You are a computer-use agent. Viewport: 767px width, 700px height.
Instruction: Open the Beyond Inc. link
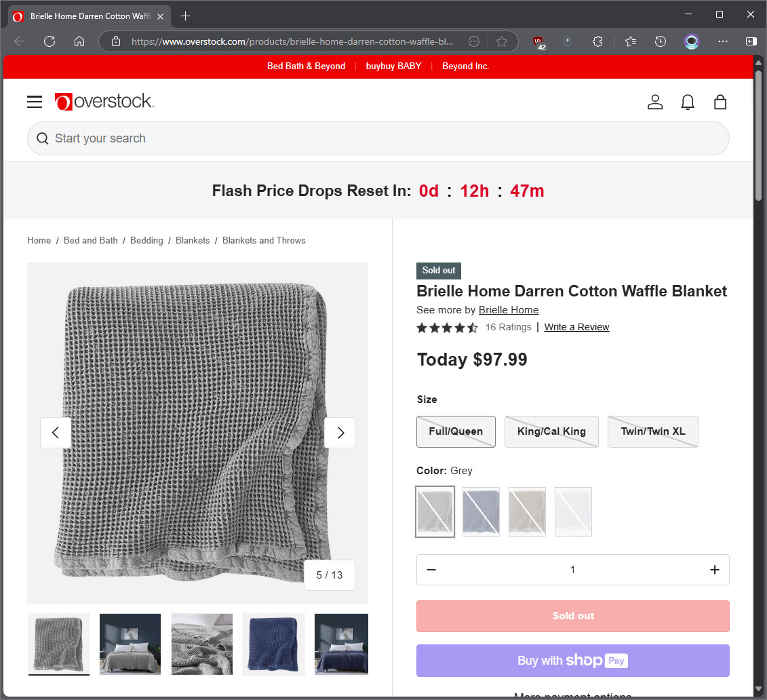[x=465, y=66]
